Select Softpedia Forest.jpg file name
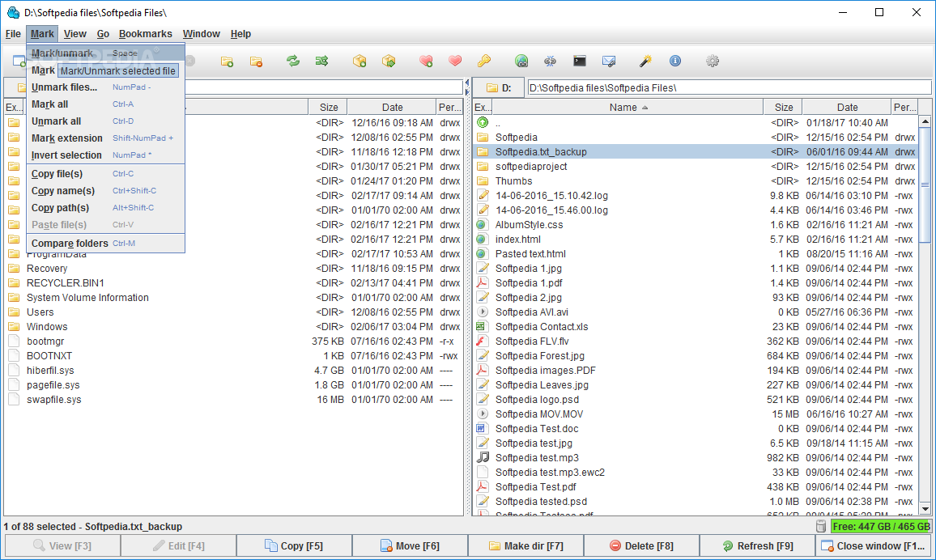Screen dimensions: 936x560 point(539,356)
